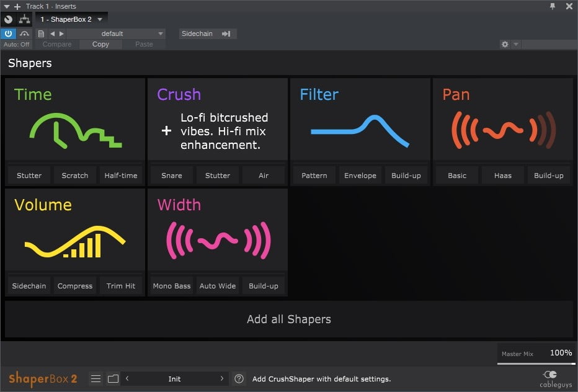Load previous host preset with left triangle
This screenshot has height=392, width=578.
[x=52, y=33]
